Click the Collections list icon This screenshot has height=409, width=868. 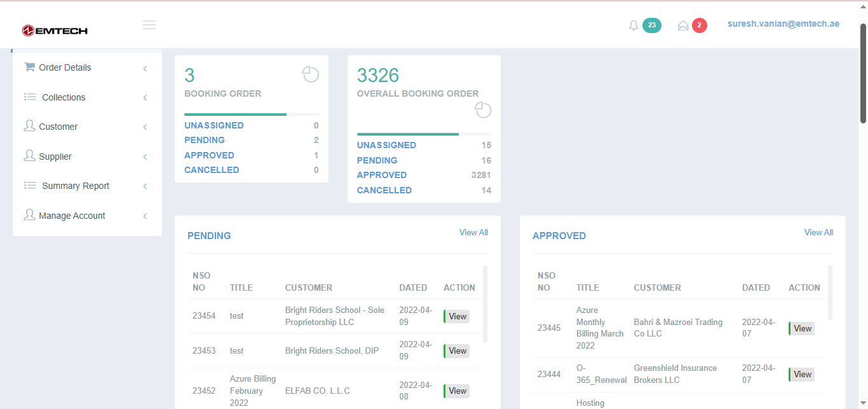click(x=30, y=97)
